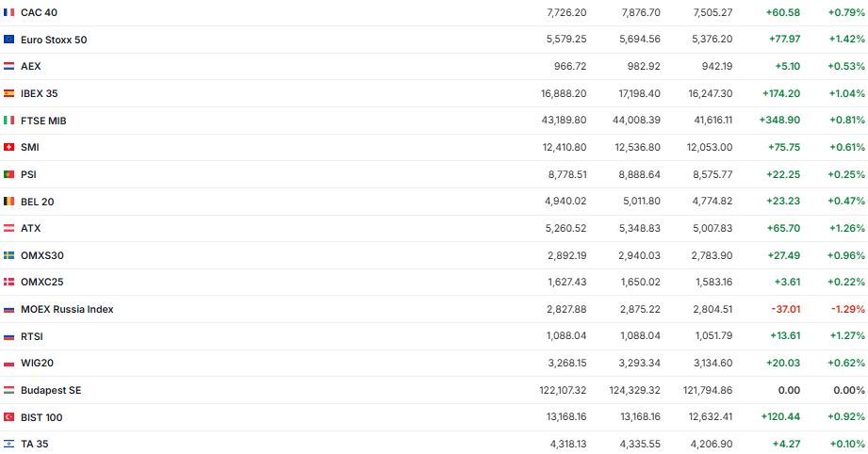Click the Spanish flag icon beside IBEX 35
This screenshot has width=868, height=454.
coord(8,93)
